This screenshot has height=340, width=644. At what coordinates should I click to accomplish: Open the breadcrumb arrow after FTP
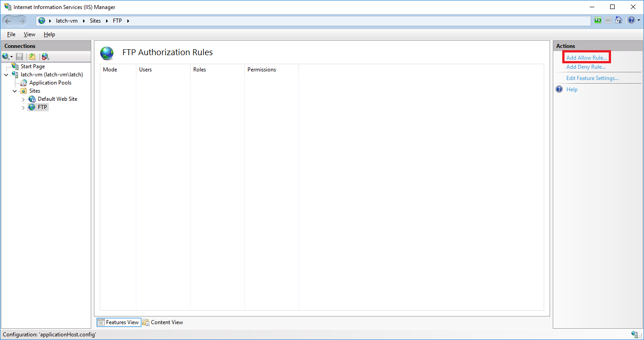[x=128, y=21]
